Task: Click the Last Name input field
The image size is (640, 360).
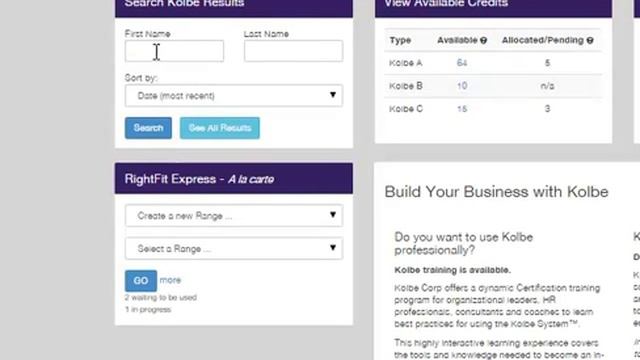Action: pyautogui.click(x=293, y=51)
